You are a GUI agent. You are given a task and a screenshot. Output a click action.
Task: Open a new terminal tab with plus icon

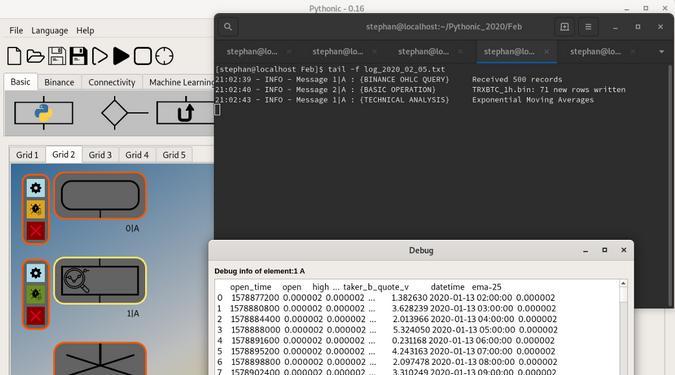click(x=564, y=27)
